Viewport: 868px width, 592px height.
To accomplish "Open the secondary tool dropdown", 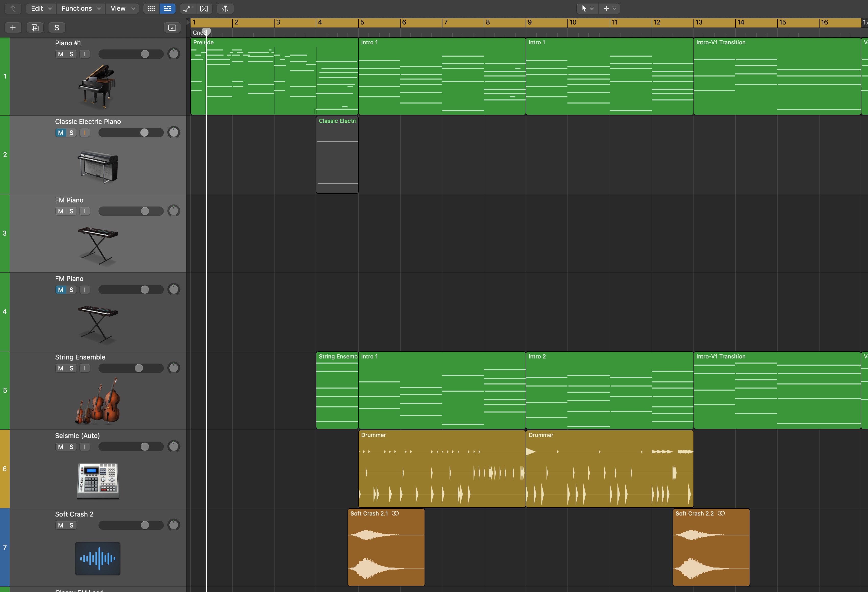I will [609, 9].
